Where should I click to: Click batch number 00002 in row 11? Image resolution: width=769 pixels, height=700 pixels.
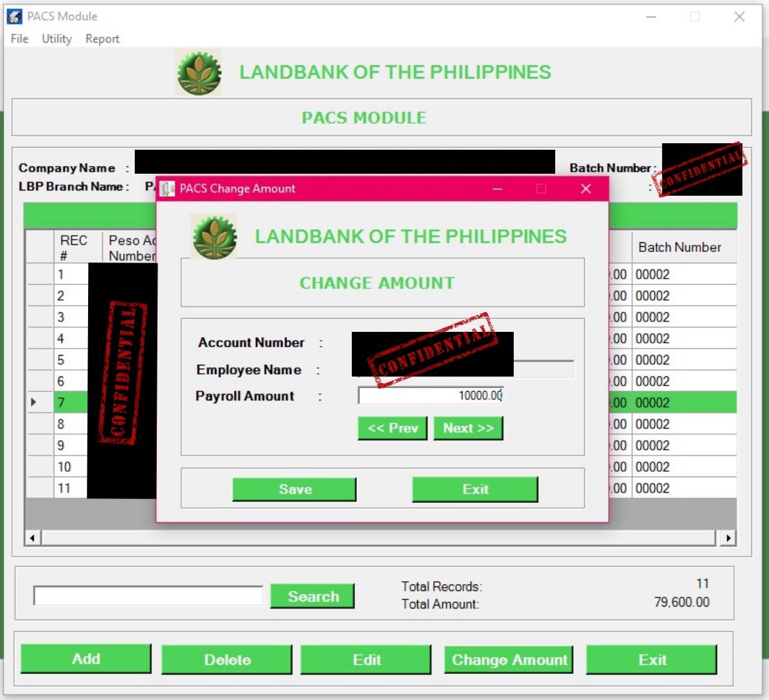[x=652, y=488]
